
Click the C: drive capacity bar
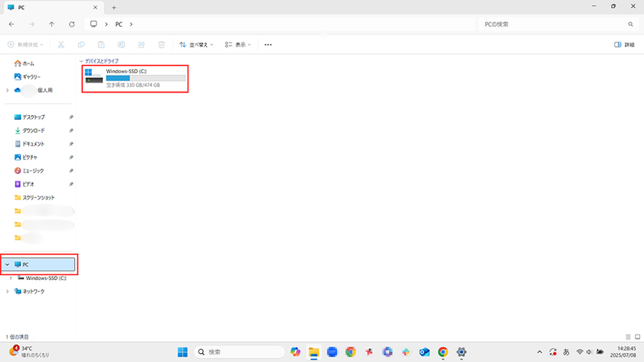click(146, 78)
